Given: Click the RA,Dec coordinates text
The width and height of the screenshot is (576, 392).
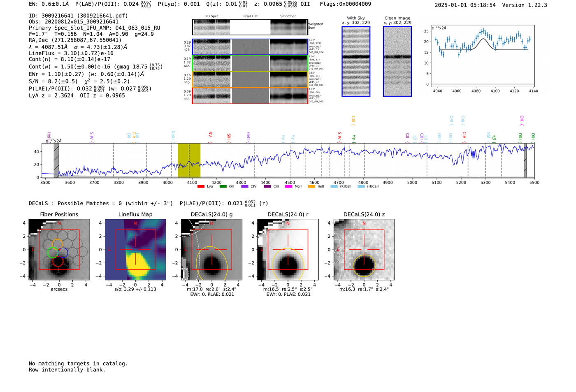Looking at the screenshot, I should (x=75, y=40).
